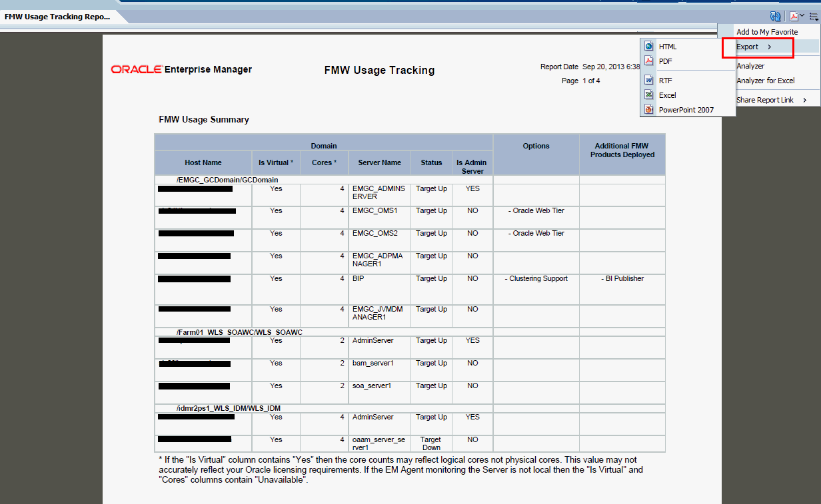Choose Add to My Favorite
The height and width of the screenshot is (504, 821).
(x=767, y=32)
